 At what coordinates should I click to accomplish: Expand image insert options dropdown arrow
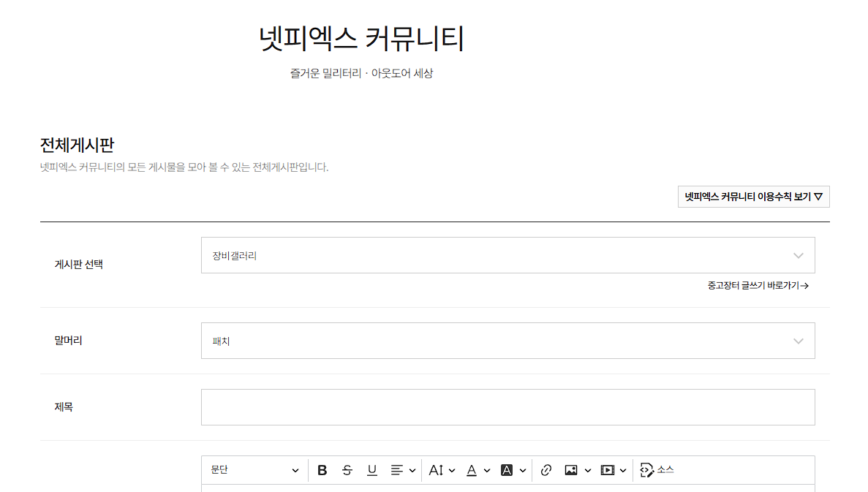tap(588, 470)
